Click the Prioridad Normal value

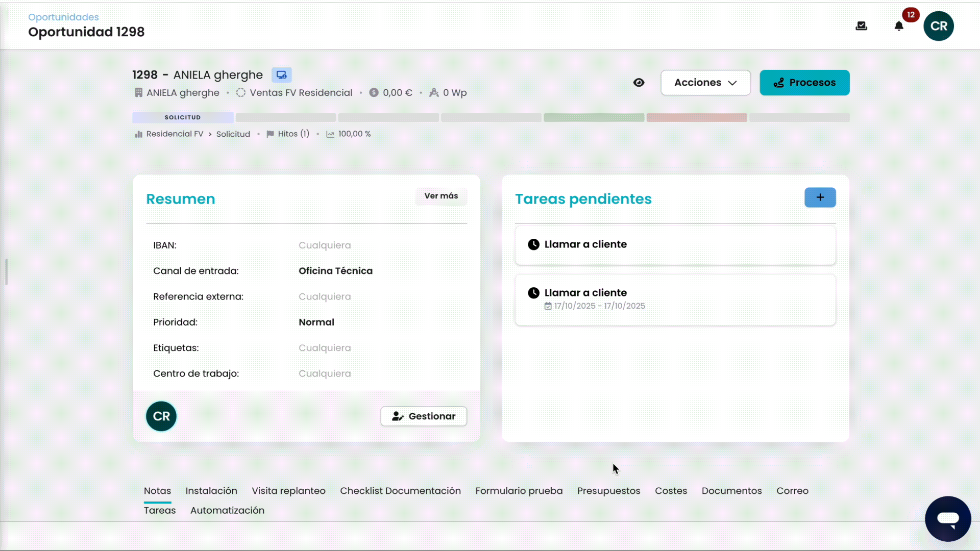316,322
